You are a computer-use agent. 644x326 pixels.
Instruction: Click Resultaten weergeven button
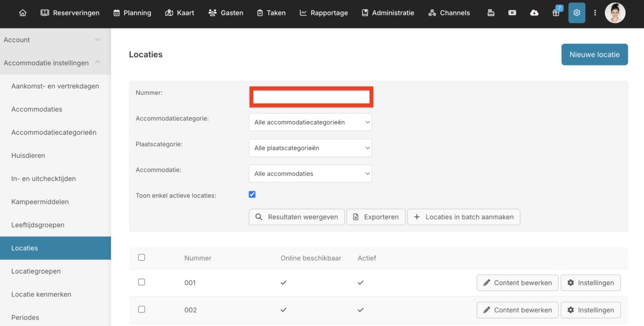click(x=297, y=217)
